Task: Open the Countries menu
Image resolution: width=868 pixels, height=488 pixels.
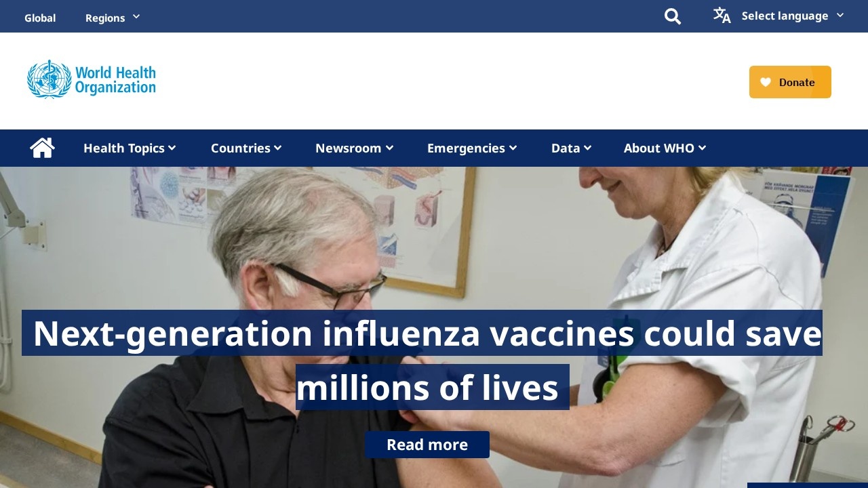Action: (246, 148)
